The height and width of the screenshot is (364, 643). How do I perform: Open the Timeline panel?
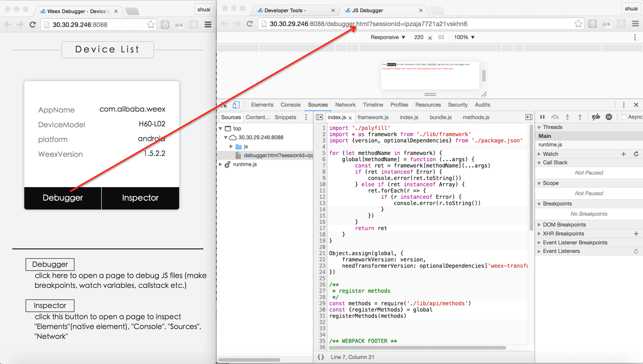[373, 105]
